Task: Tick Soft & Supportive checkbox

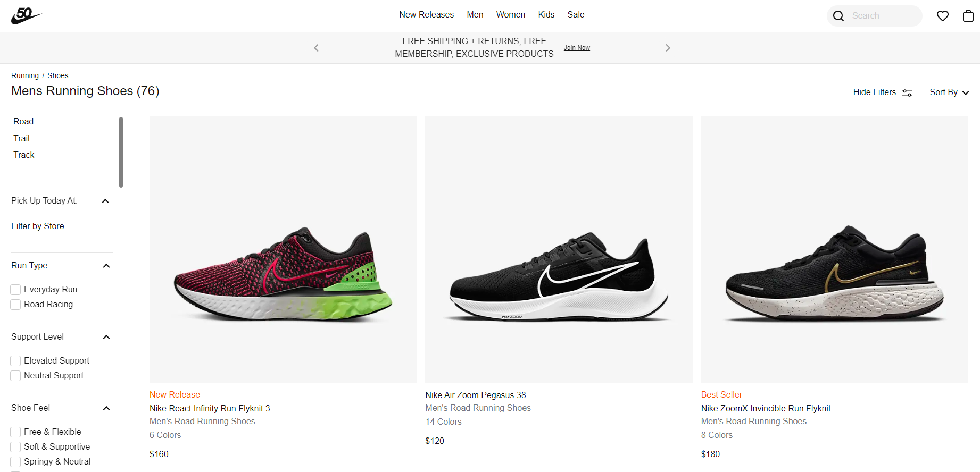Action: point(15,447)
